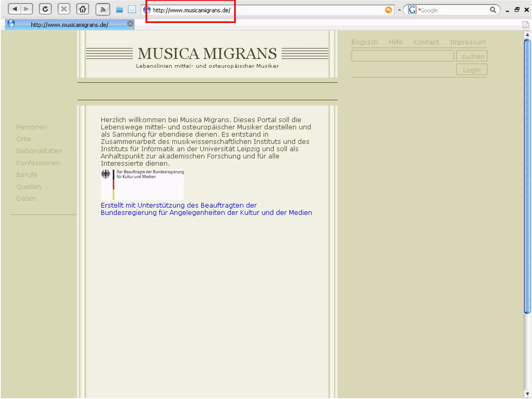Click the browser back arrow button

[x=15, y=9]
